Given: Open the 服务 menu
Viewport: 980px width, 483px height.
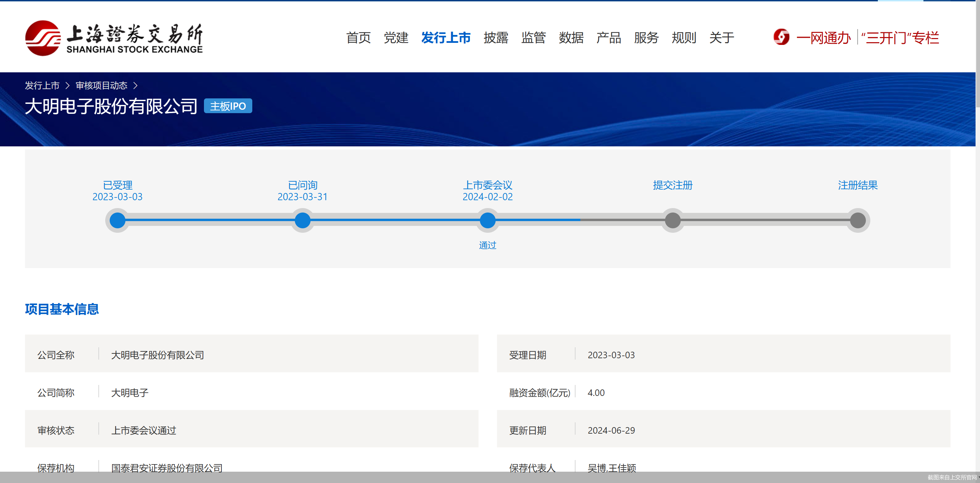Looking at the screenshot, I should tap(646, 38).
